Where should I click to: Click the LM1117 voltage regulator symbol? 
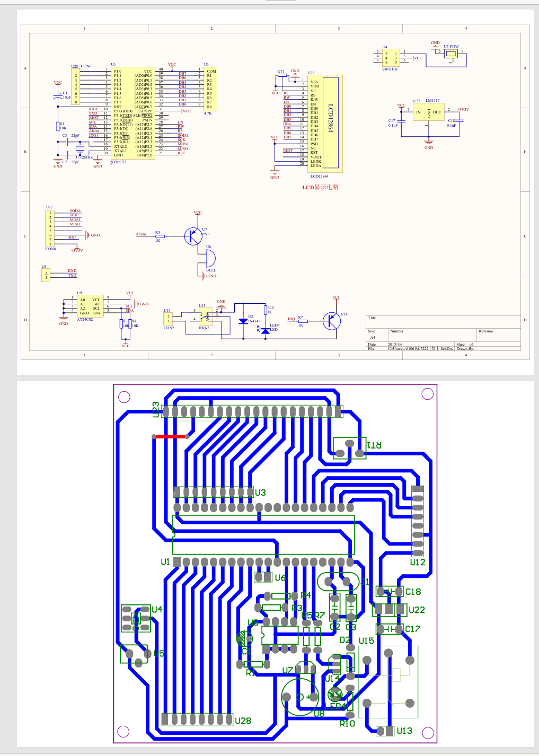[x=428, y=112]
